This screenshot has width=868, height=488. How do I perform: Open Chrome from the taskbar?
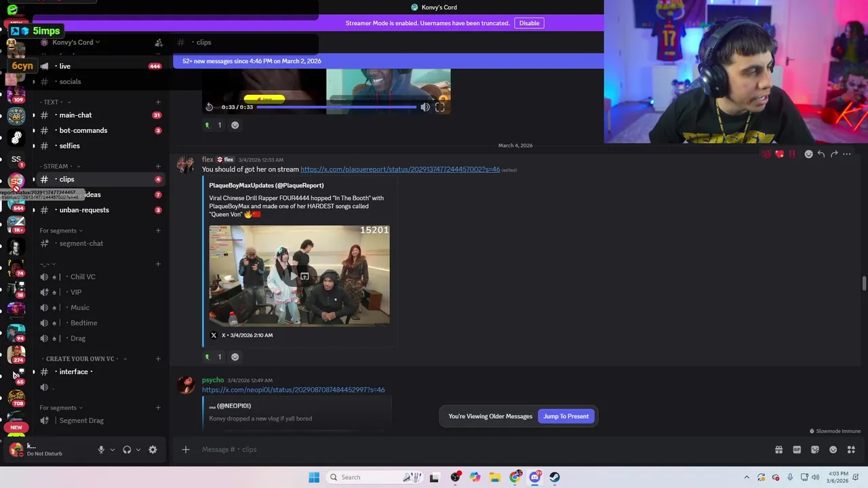(515, 477)
